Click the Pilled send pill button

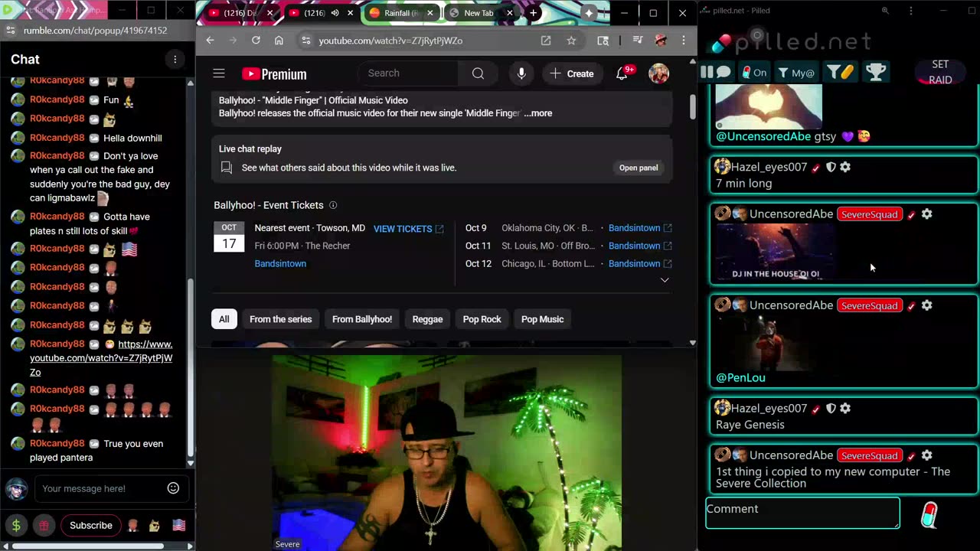[929, 514]
